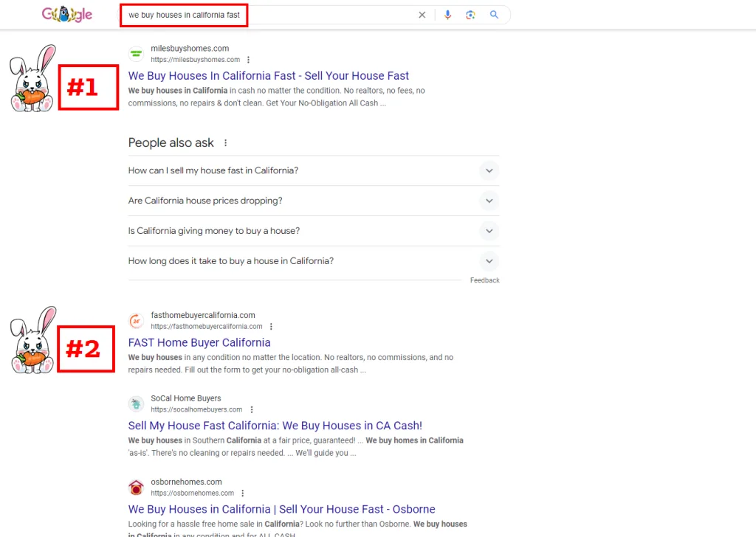Open the Osborne "We Buy Houses in California" result

(281, 510)
